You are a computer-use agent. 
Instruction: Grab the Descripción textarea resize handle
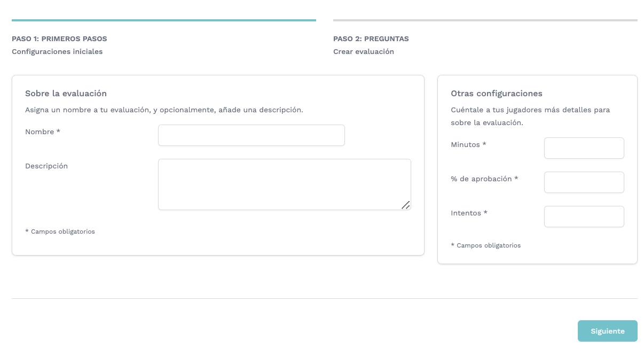pos(406,205)
